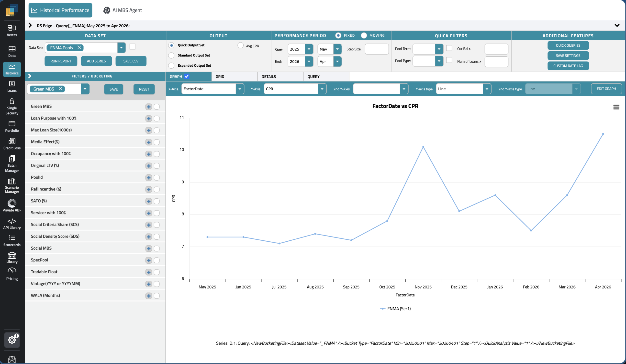
Task: Click plus icon for SpecPool row
Action: tap(148, 260)
